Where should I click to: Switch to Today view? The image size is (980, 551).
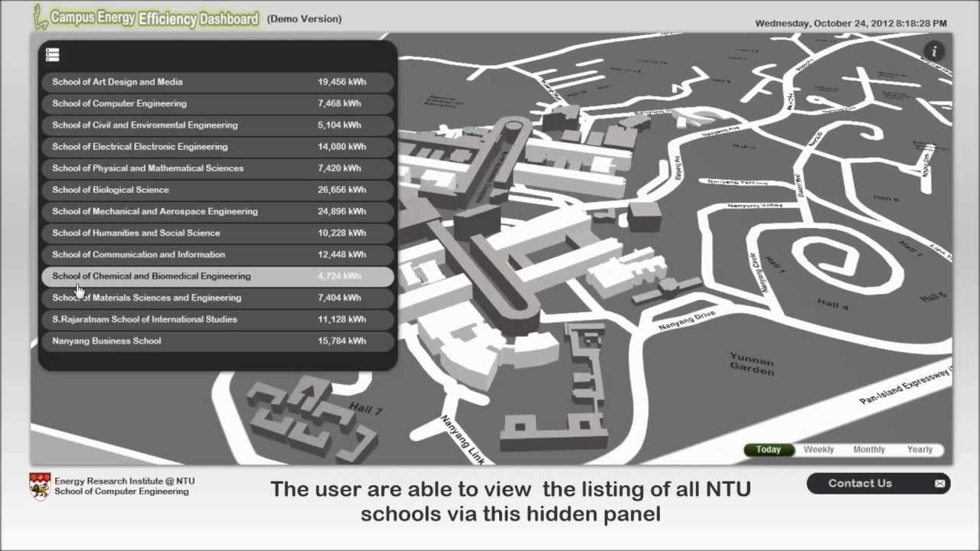[x=769, y=450]
